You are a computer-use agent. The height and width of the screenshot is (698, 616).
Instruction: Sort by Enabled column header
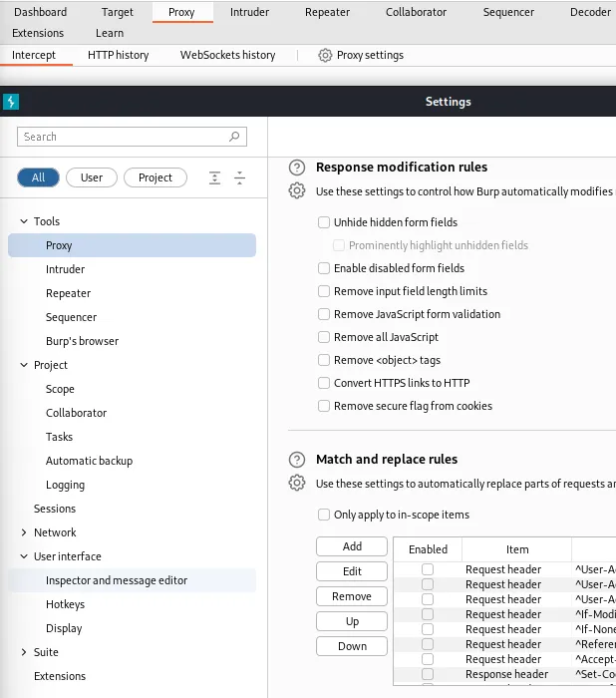(428, 549)
